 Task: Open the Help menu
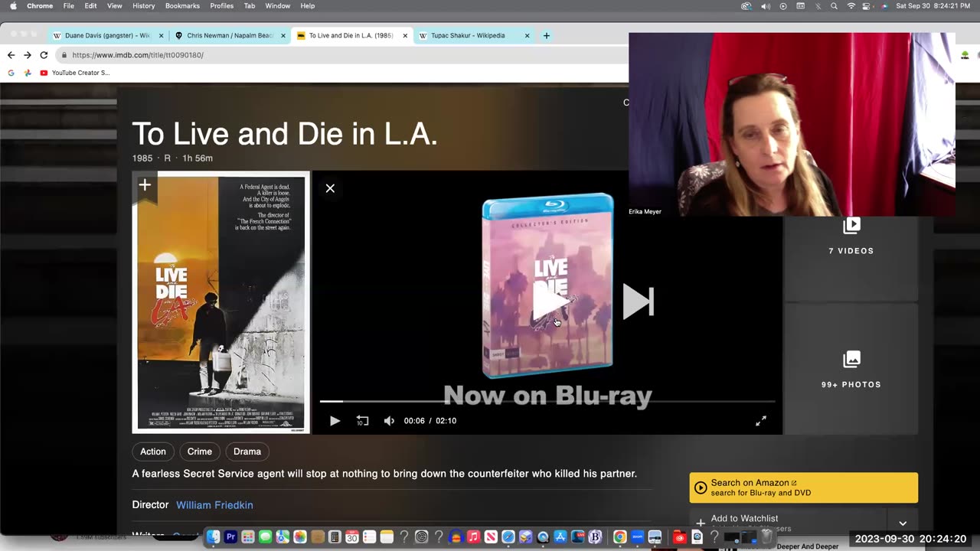pyautogui.click(x=307, y=5)
